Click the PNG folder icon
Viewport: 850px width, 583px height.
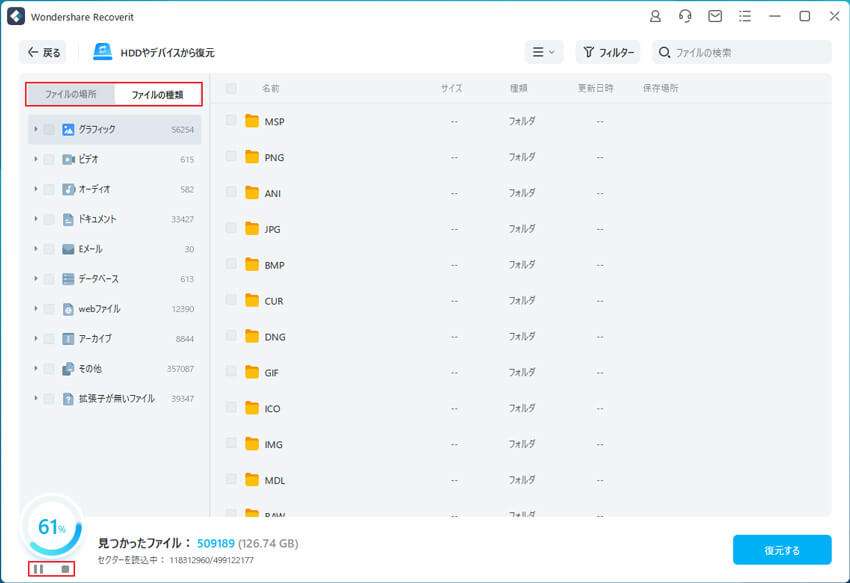252,157
